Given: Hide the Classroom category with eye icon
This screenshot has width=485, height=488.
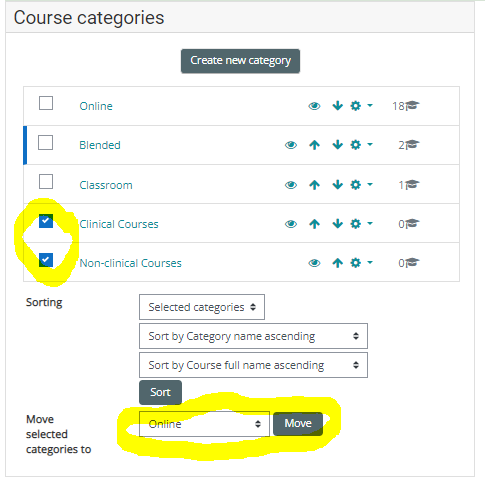Looking at the screenshot, I should [291, 185].
